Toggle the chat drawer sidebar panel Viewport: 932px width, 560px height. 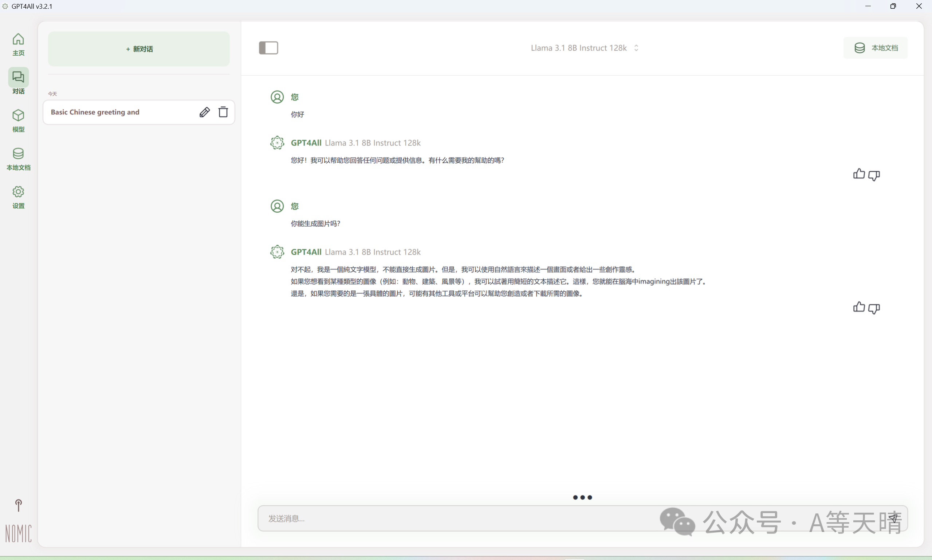click(x=268, y=48)
